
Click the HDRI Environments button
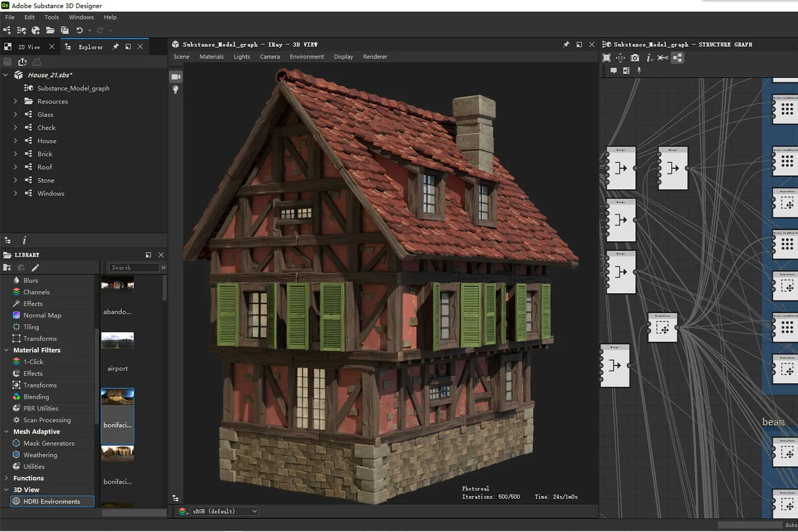tap(51, 501)
